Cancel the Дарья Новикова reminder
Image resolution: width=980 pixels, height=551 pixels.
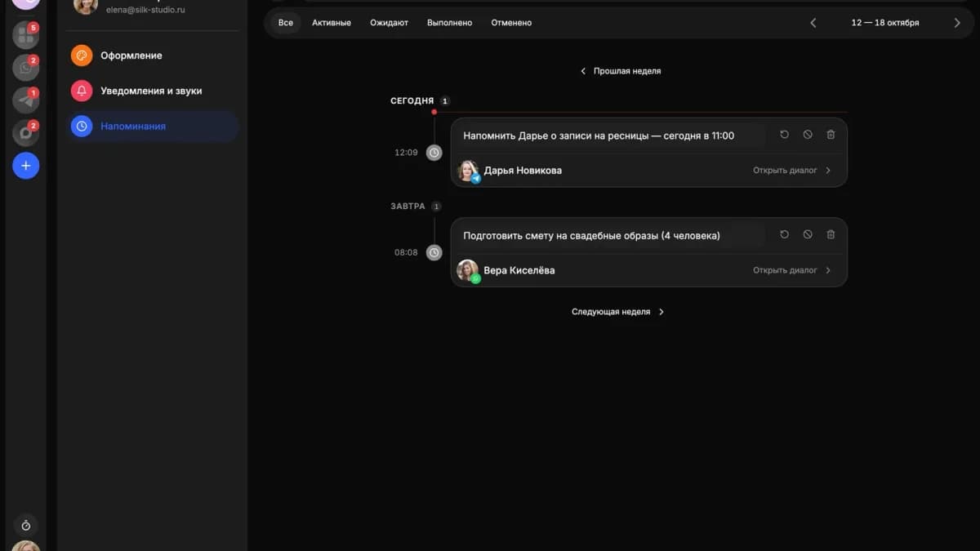click(x=808, y=135)
